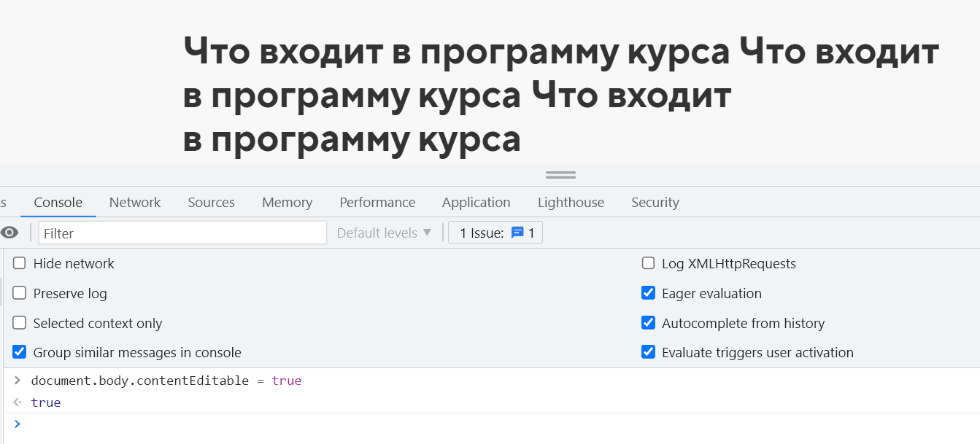Click the DevTools drawer resize handle
Image resolution: width=980 pixels, height=444 pixels.
tap(560, 175)
